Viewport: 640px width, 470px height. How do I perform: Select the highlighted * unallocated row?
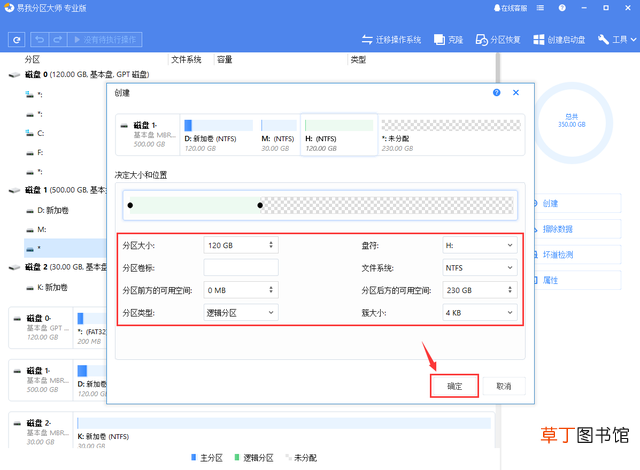point(65,248)
